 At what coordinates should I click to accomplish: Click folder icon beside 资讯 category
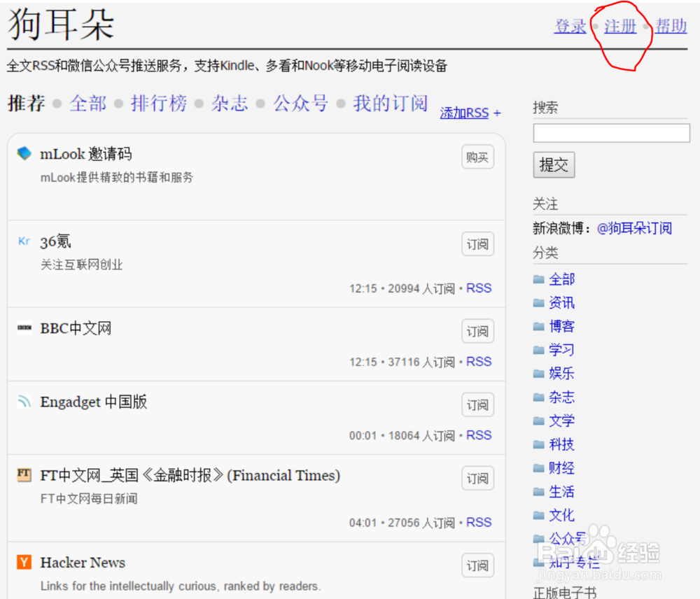pos(539,303)
